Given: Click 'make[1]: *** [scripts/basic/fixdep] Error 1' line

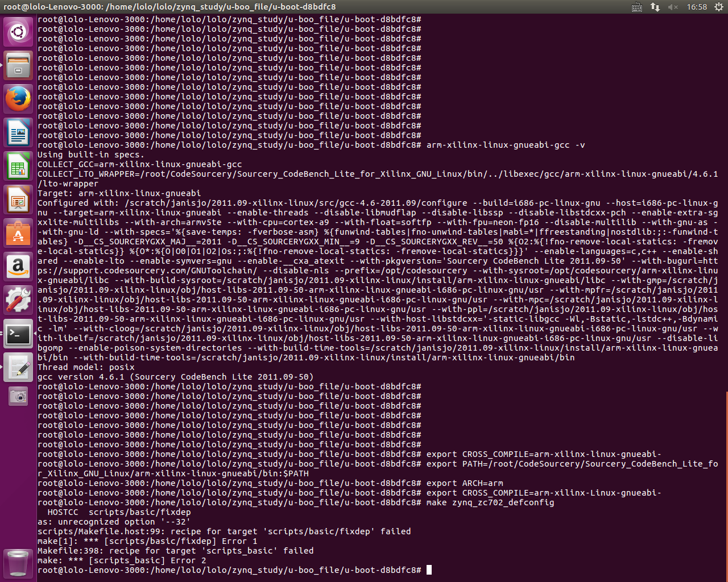Looking at the screenshot, I should [x=147, y=541].
